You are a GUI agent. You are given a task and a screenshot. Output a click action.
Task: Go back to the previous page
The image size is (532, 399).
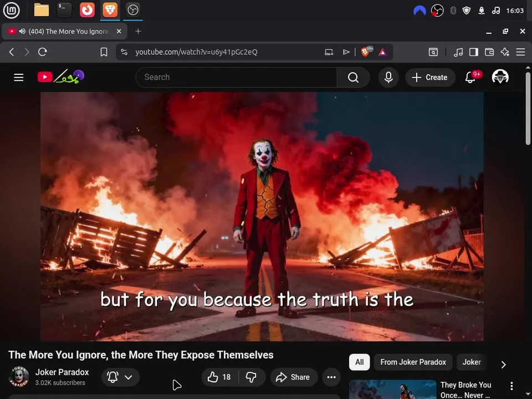(12, 52)
